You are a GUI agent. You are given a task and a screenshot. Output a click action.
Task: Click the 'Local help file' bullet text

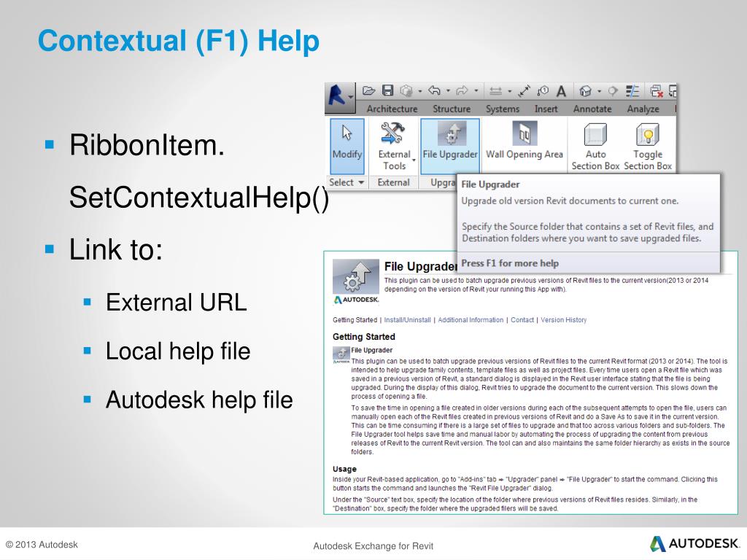click(x=178, y=351)
